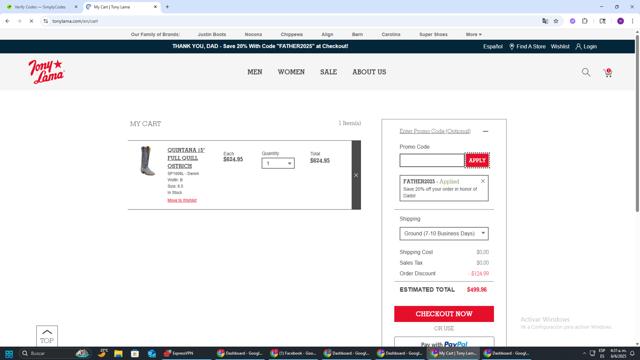Open the shopping cart icon
Image resolution: width=640 pixels, height=360 pixels.
[608, 73]
